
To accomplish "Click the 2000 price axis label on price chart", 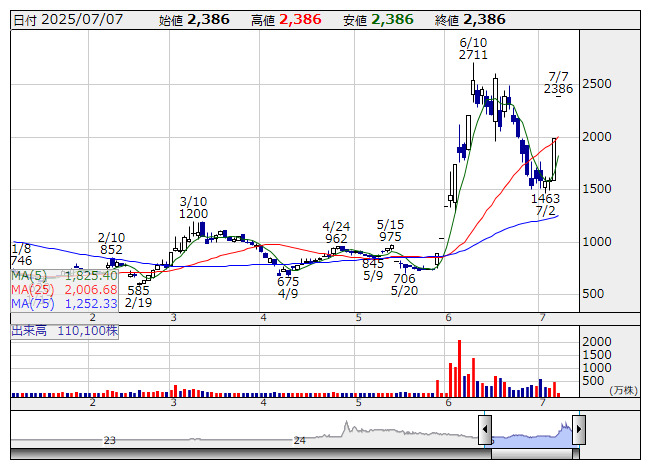I will (597, 137).
